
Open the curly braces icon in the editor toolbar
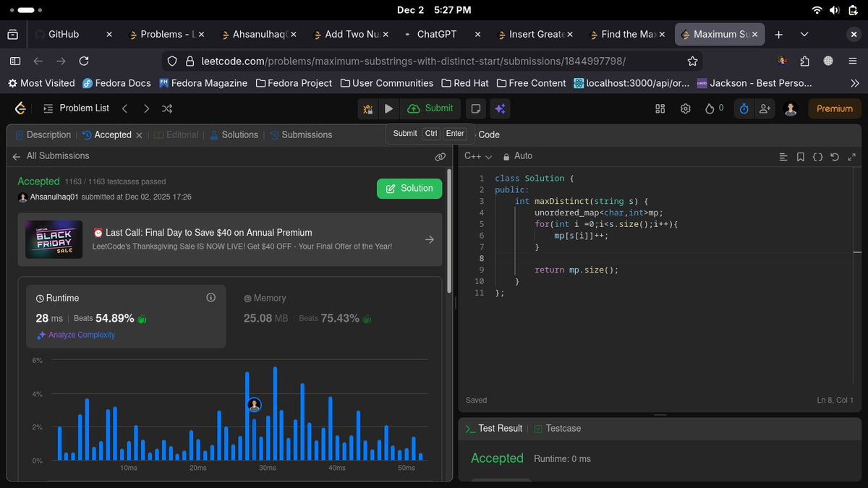coord(817,156)
